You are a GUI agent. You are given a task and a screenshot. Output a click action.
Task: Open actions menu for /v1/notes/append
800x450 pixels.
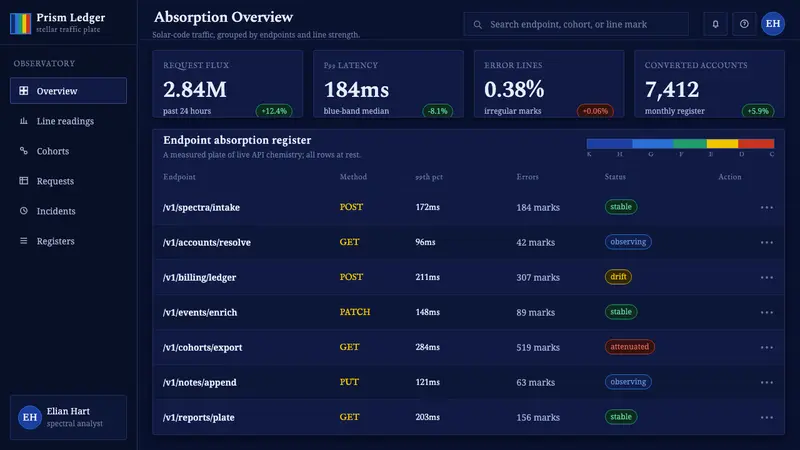tap(766, 382)
